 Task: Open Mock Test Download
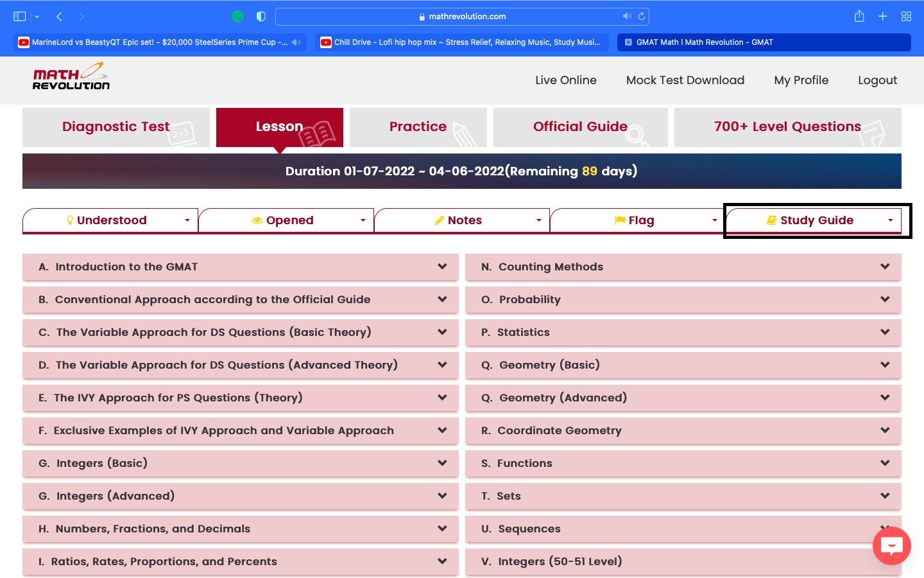pyautogui.click(x=685, y=80)
